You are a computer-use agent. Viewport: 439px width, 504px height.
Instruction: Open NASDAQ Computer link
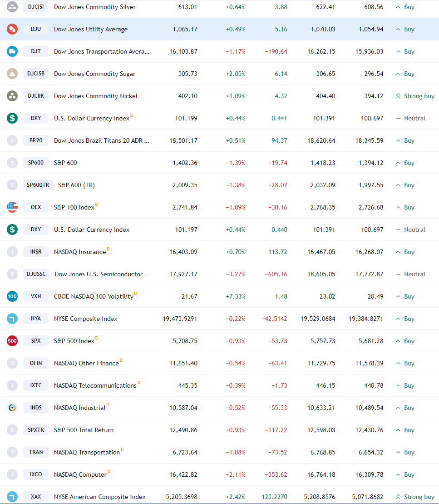80,475
